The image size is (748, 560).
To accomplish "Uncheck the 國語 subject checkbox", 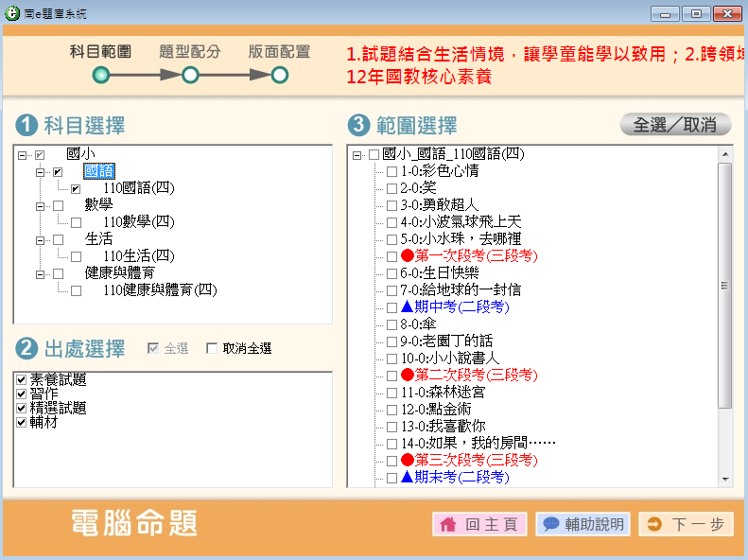I will pyautogui.click(x=58, y=172).
